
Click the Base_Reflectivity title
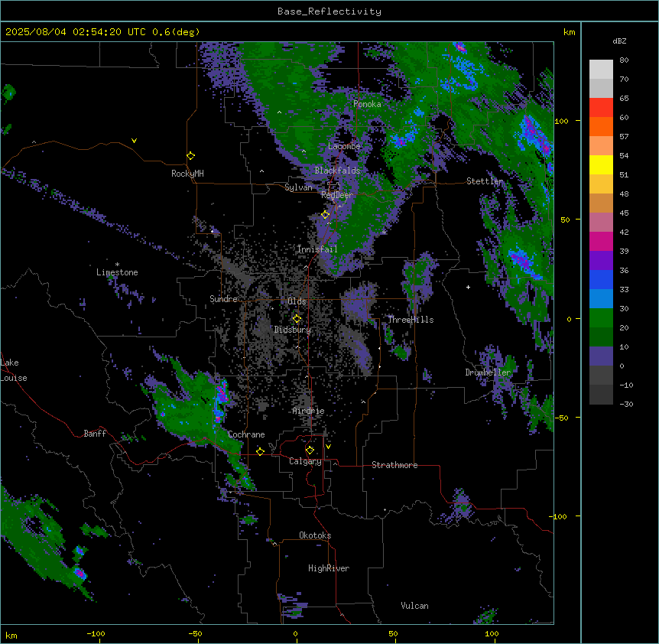[x=329, y=11]
